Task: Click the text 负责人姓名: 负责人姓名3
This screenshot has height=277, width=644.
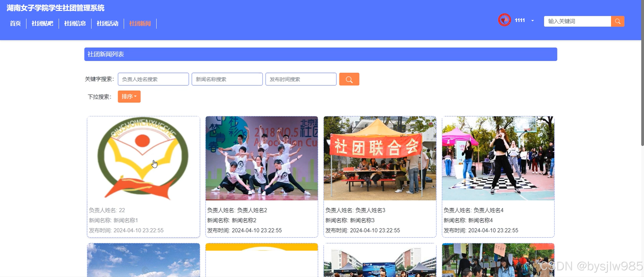Action: [355, 210]
